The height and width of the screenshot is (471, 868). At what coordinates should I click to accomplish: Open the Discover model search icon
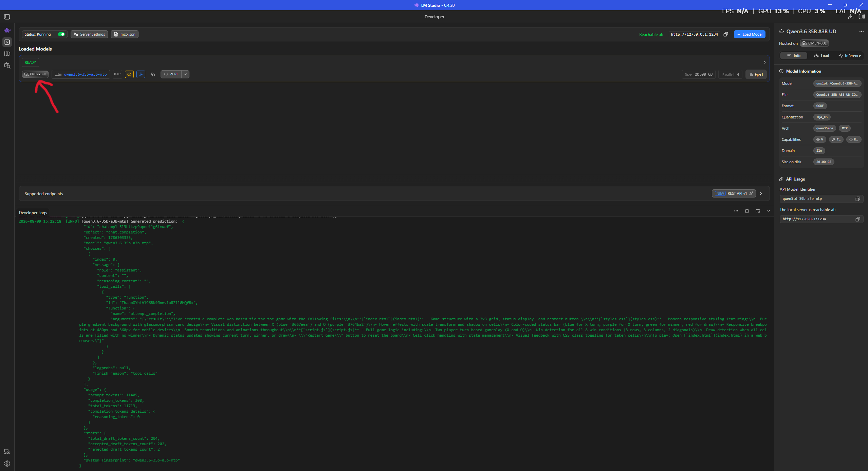tap(7, 65)
